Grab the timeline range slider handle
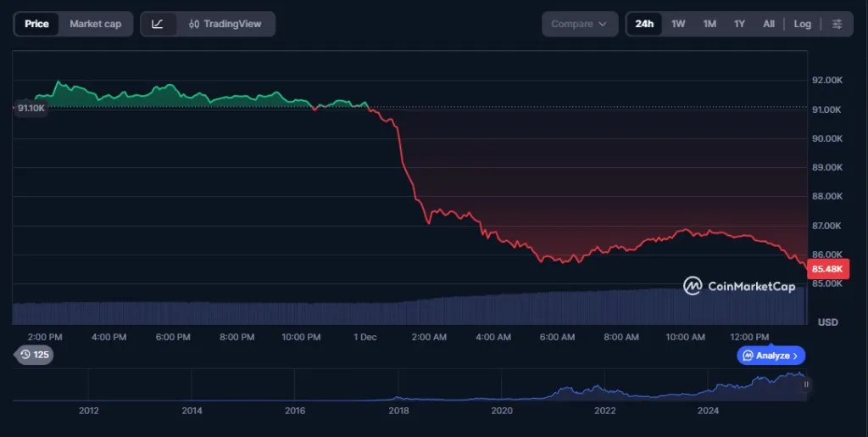Image resolution: width=868 pixels, height=437 pixels. (806, 384)
